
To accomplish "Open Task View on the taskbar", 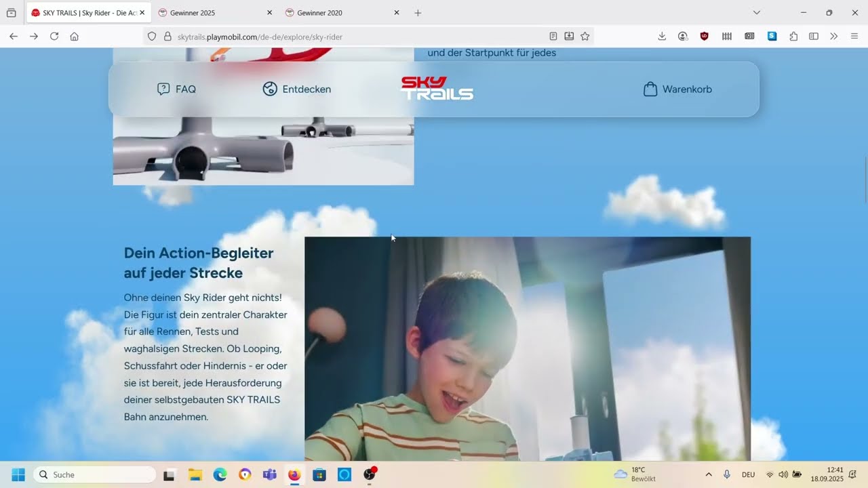I will point(170,474).
